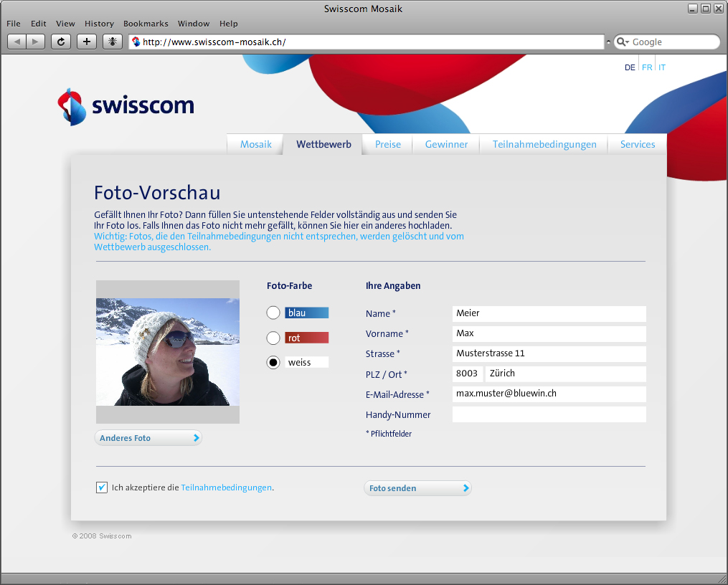The height and width of the screenshot is (585, 728).
Task: Click the Anderes Foto button
Action: point(148,438)
